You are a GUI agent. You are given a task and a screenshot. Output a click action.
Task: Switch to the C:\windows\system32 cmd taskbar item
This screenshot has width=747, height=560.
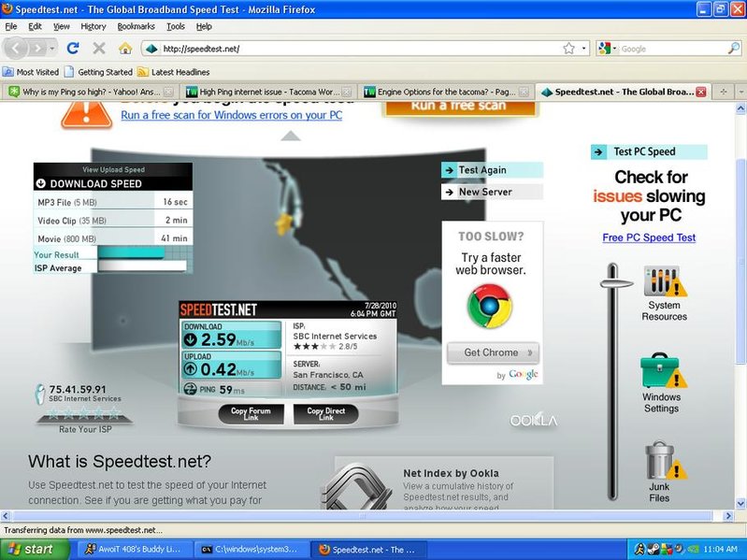pyautogui.click(x=251, y=549)
